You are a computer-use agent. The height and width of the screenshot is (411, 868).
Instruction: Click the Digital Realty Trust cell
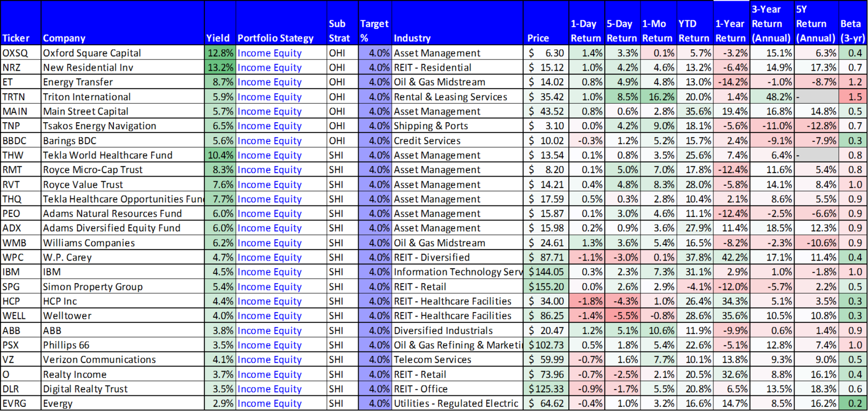click(123, 389)
